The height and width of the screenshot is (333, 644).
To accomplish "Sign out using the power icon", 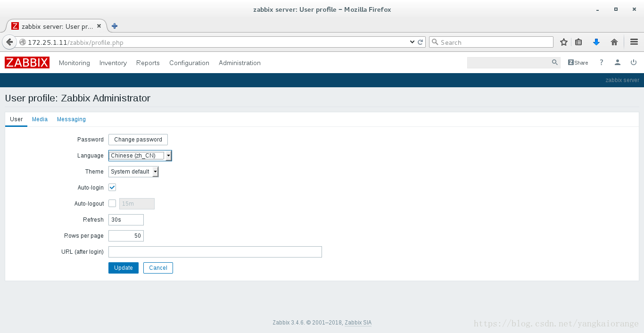I will [x=634, y=62].
